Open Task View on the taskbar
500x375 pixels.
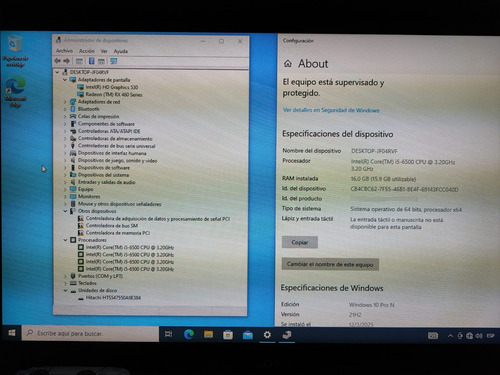(x=169, y=334)
